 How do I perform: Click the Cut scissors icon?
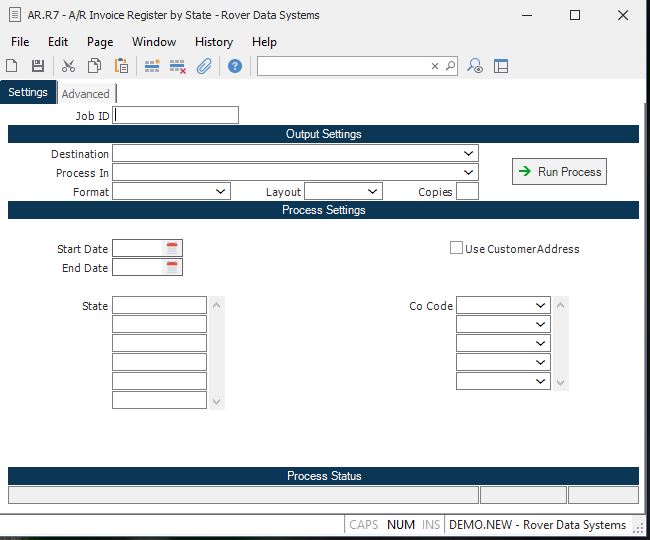point(68,66)
